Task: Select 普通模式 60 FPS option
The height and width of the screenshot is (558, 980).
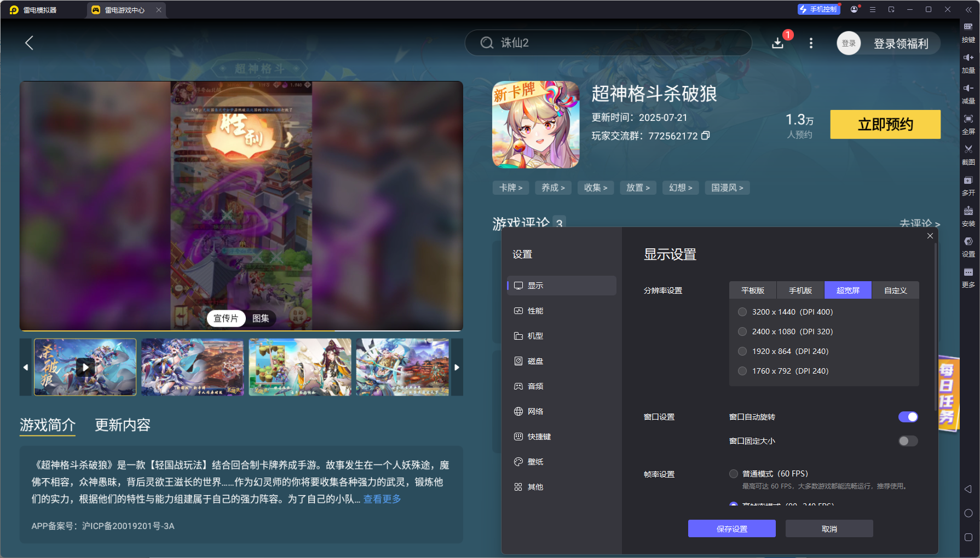Action: point(734,474)
